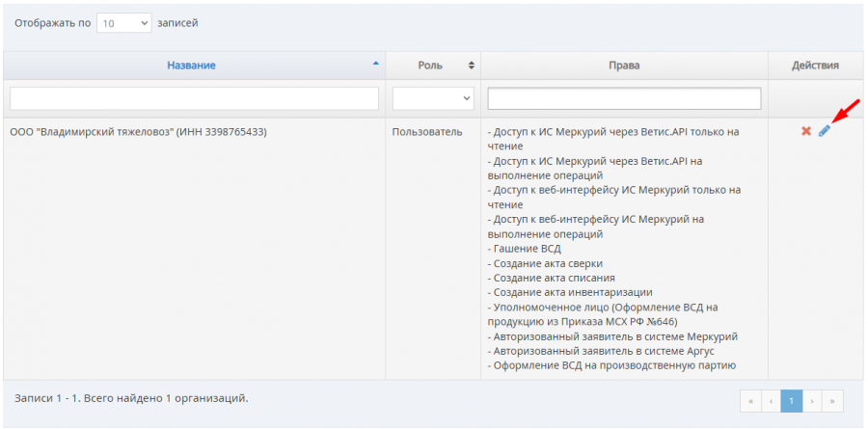The image size is (868, 429).
Task: Select page 1 in pagination
Action: point(792,401)
